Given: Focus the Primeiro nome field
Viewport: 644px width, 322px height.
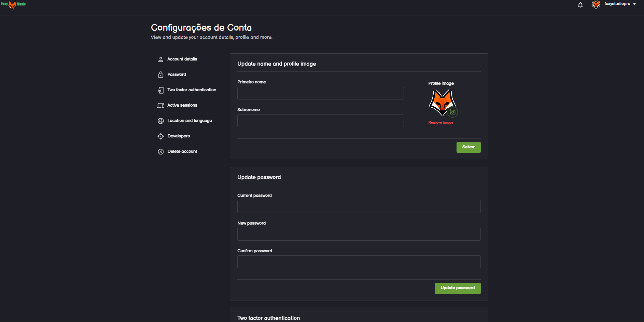Looking at the screenshot, I should click(x=320, y=93).
